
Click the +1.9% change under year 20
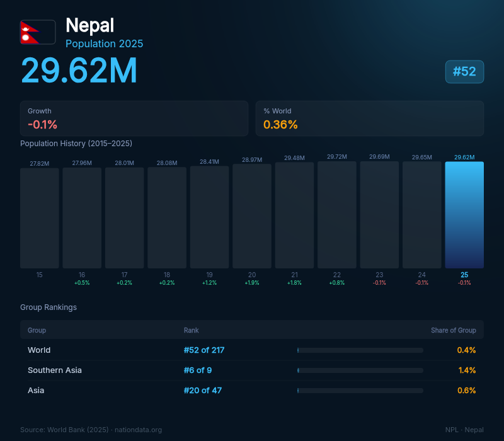[x=252, y=283]
